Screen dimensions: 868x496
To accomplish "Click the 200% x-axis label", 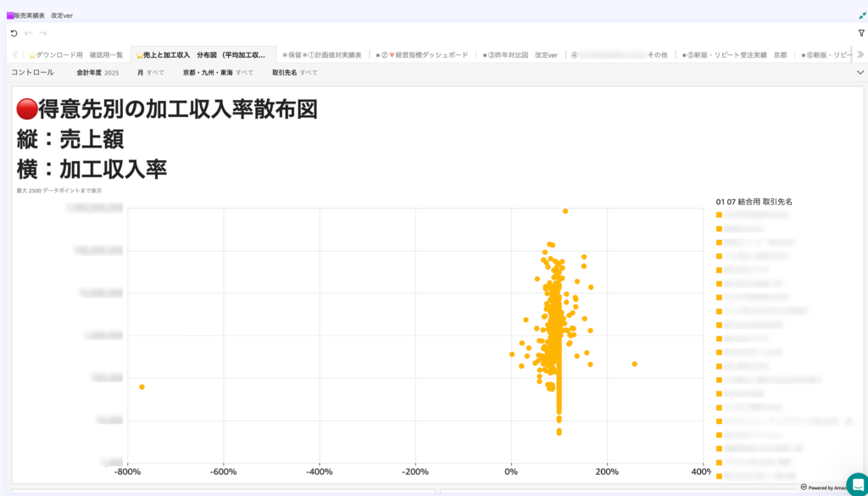I will pos(607,471).
